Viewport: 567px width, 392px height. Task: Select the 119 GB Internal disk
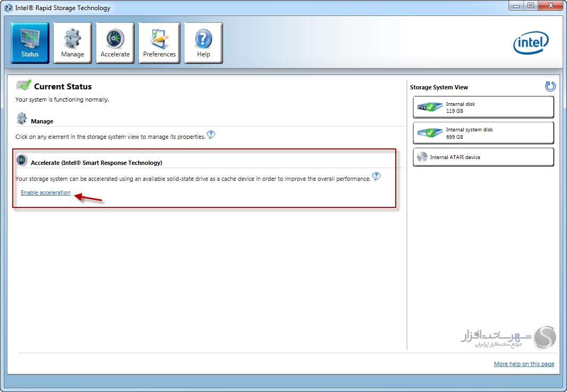tap(483, 107)
